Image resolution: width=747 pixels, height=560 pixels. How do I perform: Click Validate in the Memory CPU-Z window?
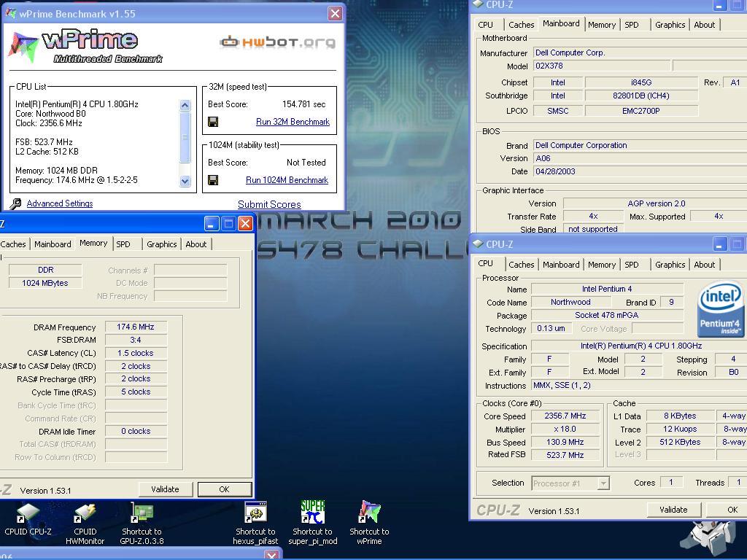166,489
